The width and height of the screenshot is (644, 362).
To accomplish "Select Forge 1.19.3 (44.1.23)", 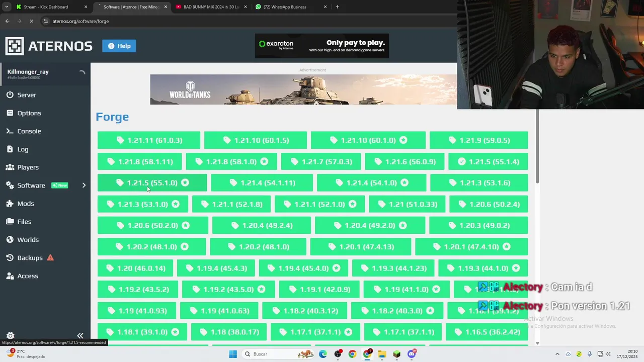I will tap(393, 268).
